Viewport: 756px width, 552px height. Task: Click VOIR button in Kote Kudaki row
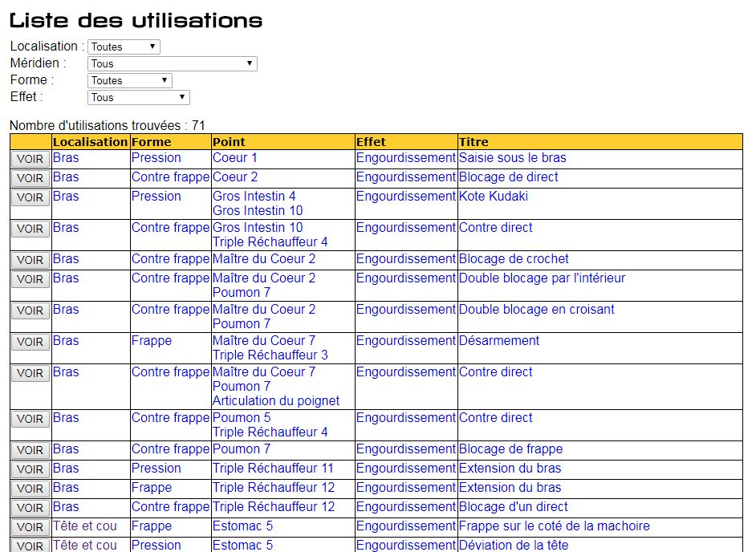pos(30,197)
